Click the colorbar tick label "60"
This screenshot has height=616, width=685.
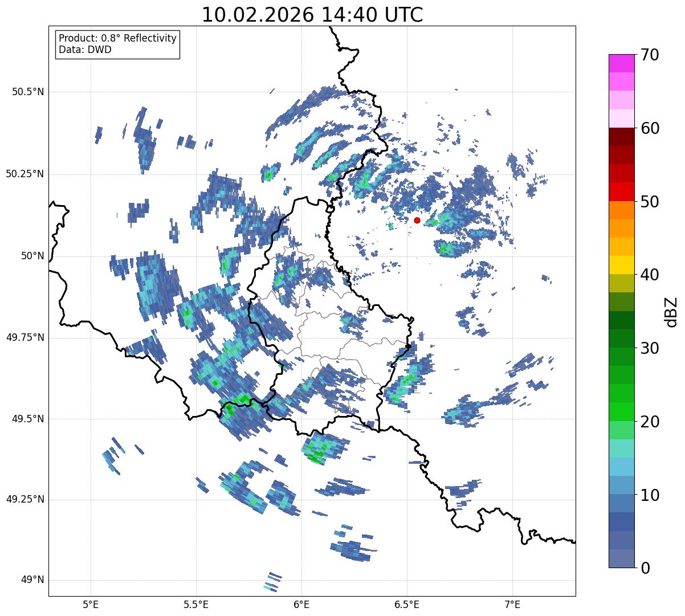[649, 128]
